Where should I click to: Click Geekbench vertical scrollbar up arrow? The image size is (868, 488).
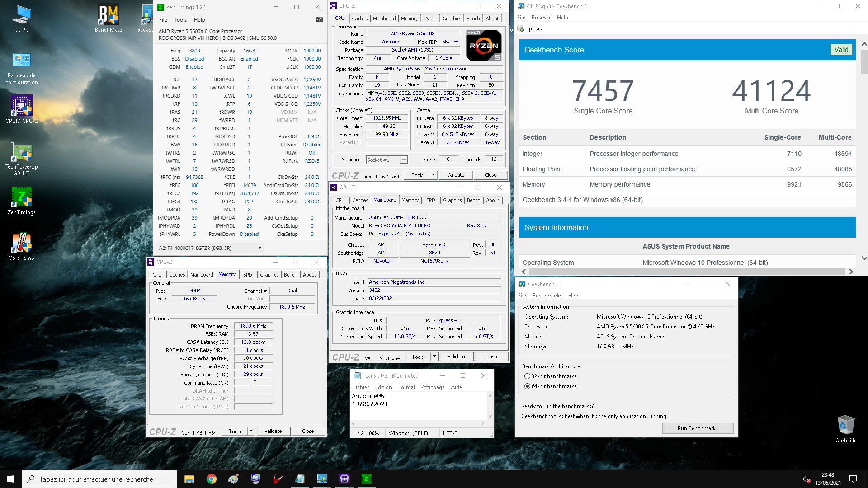(x=864, y=44)
